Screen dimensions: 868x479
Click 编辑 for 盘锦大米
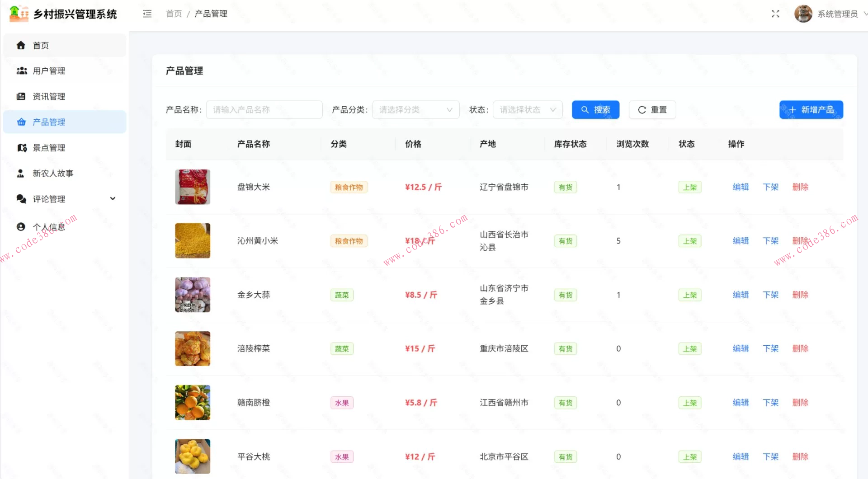pos(741,187)
